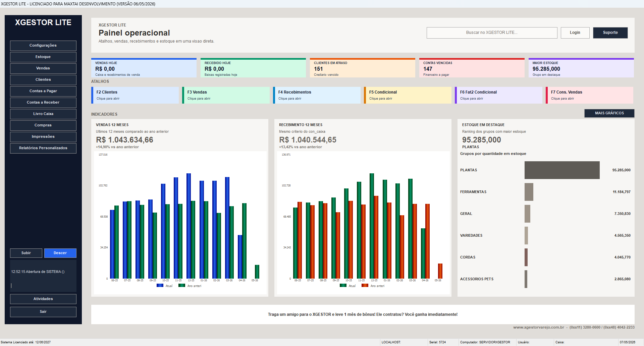Click the MAIS GRÁFICOS button
The height and width of the screenshot is (346, 644).
coord(609,113)
